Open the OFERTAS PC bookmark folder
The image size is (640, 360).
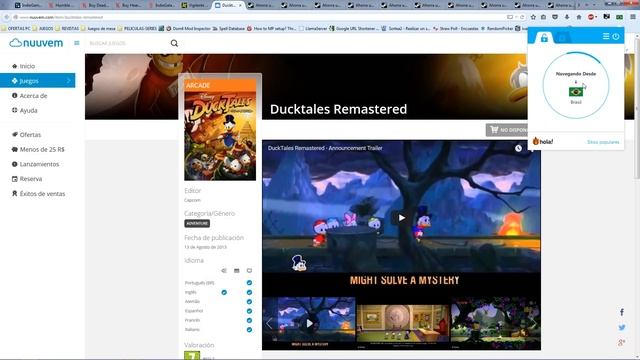point(16,29)
